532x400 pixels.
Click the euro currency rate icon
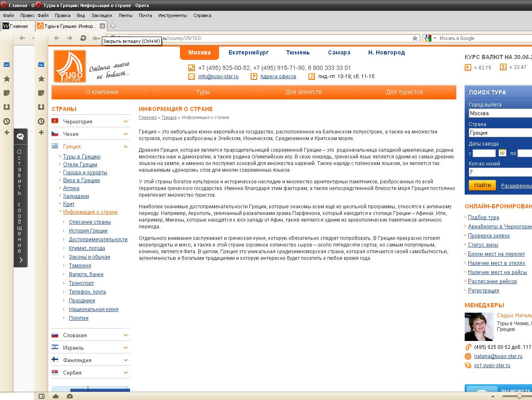(x=468, y=67)
